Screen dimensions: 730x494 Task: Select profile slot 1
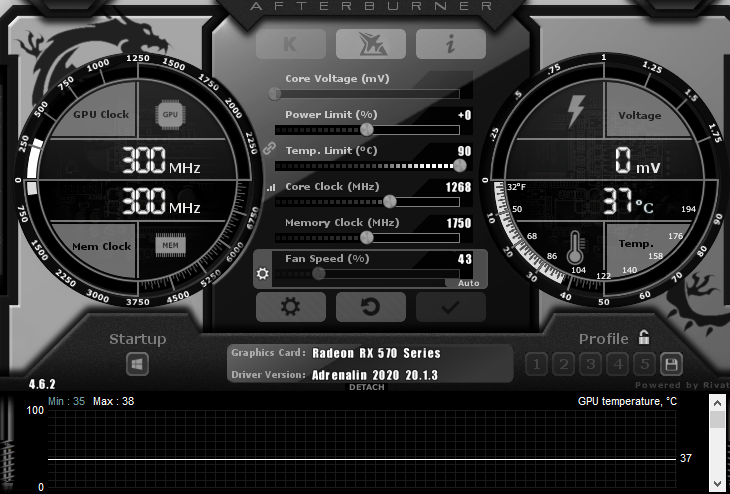(x=536, y=364)
